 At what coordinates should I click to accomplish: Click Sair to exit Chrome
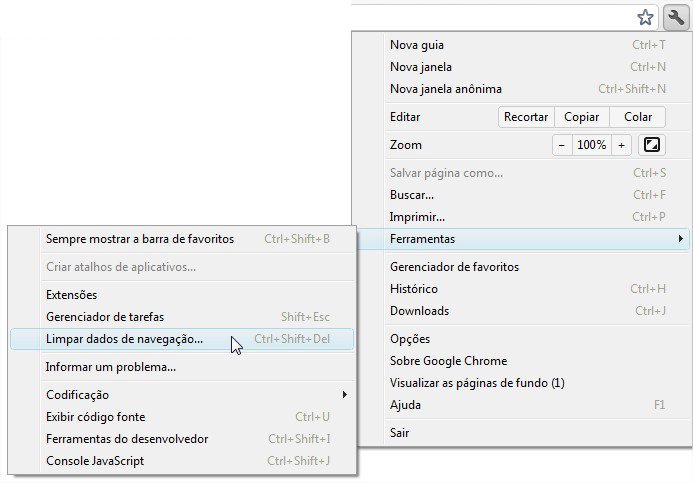click(x=400, y=433)
